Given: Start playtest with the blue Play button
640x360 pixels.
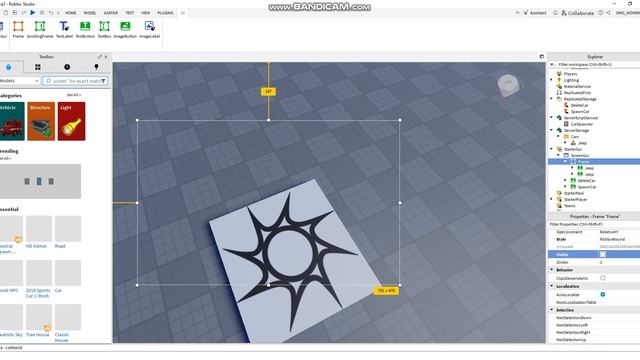Looking at the screenshot, I should [33, 13].
